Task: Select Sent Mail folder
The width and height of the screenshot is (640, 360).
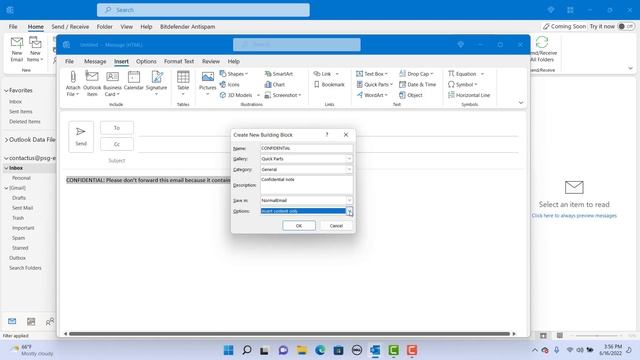Action: click(22, 208)
